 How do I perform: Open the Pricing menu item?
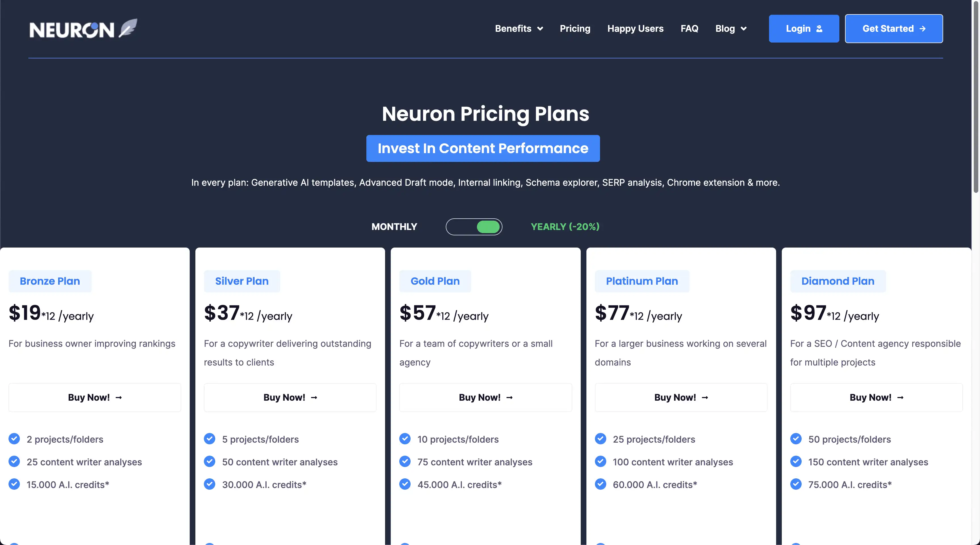click(575, 29)
